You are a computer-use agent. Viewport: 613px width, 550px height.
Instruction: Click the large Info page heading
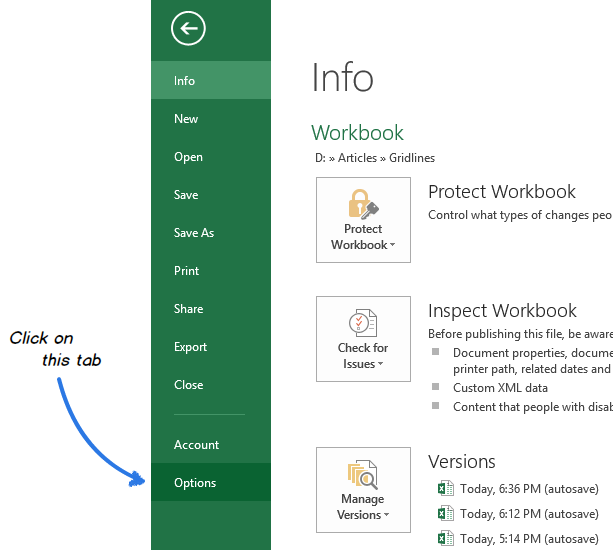click(342, 78)
